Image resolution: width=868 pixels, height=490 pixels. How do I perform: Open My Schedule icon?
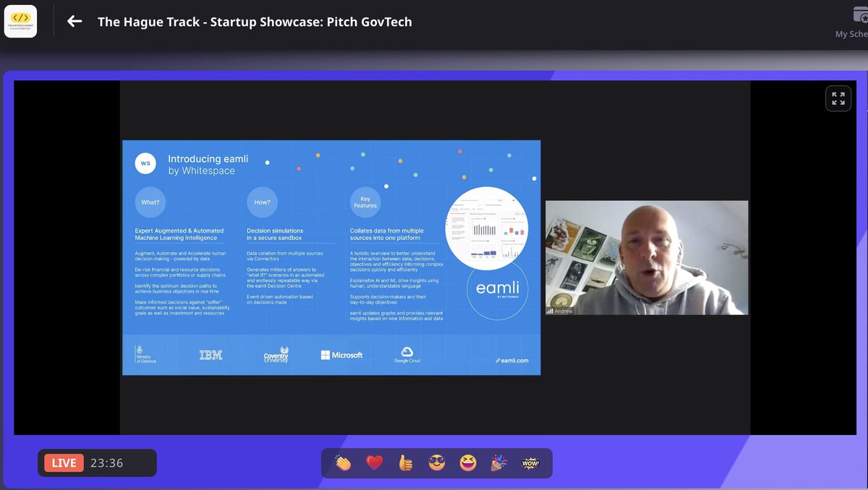861,15
